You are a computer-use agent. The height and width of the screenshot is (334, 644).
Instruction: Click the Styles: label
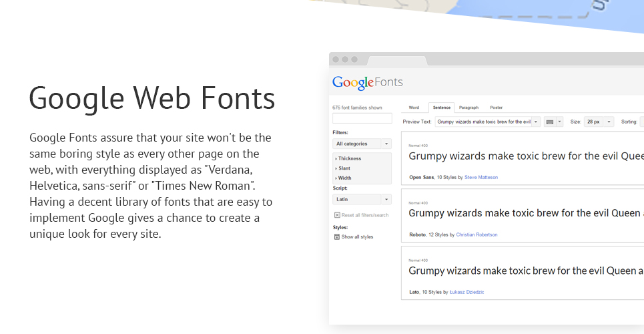click(x=340, y=228)
